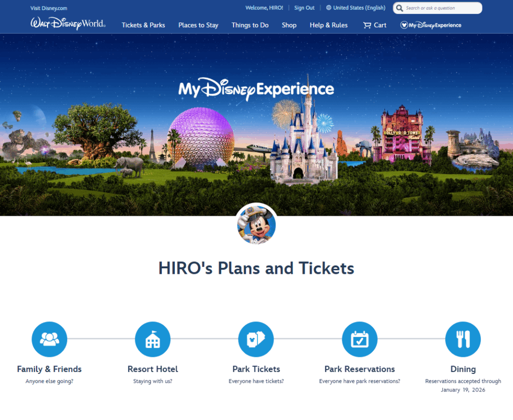Open the Tickets & Parks menu

tap(143, 25)
